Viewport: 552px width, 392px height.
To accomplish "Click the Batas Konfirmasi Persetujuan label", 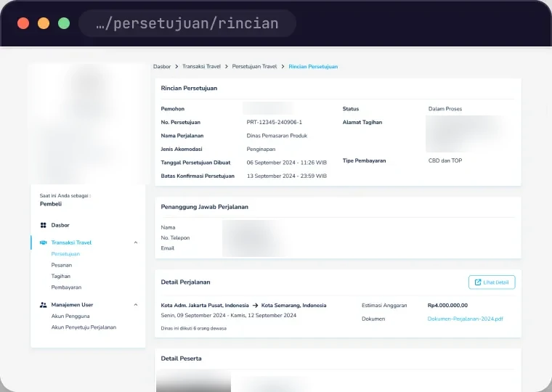I will point(198,176).
